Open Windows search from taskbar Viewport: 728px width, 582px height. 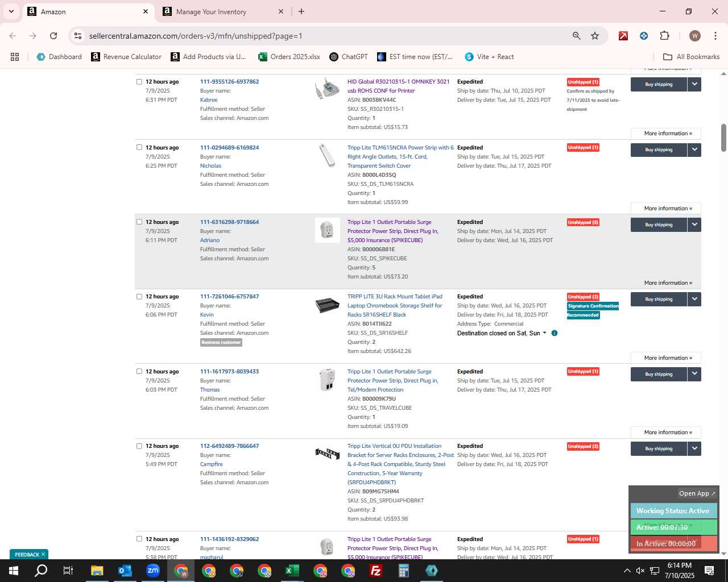[41, 571]
